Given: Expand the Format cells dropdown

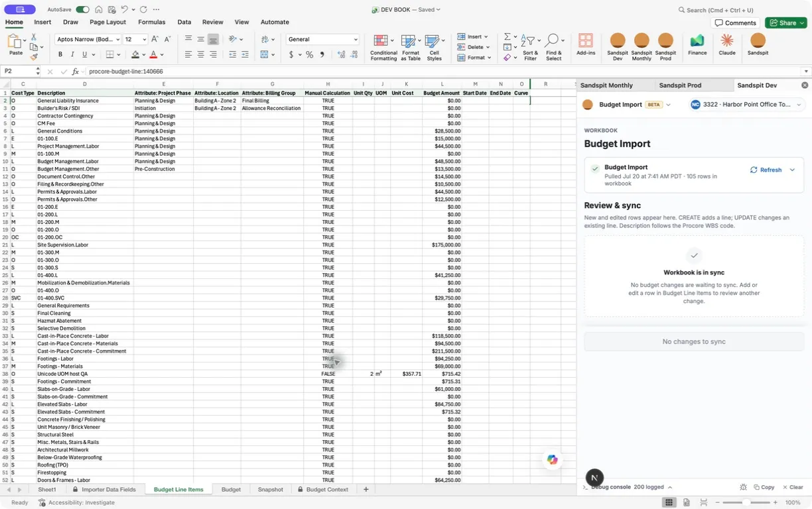Looking at the screenshot, I should pyautogui.click(x=490, y=58).
